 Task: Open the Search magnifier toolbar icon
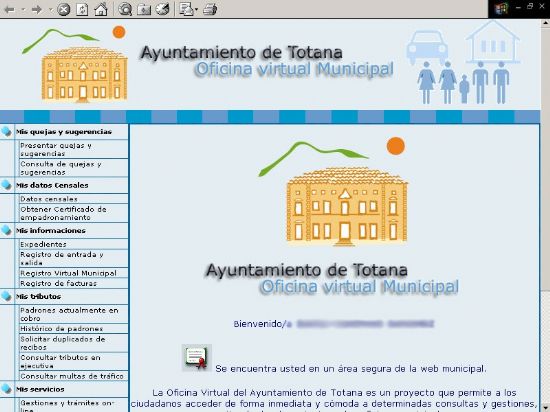125,9
